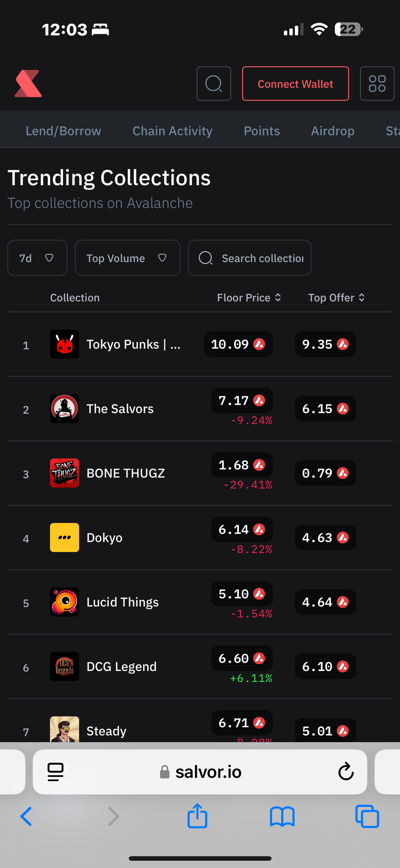Sort by Top Offer column

pos(336,298)
